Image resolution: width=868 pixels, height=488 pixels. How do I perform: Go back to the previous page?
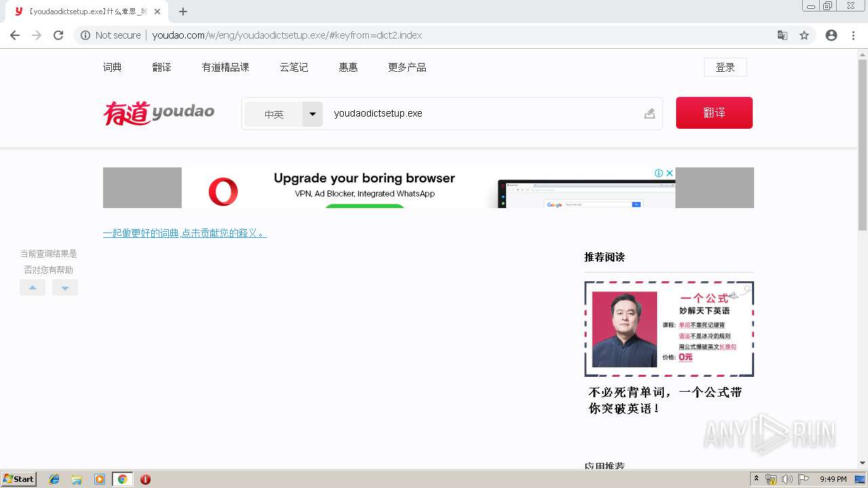[15, 35]
